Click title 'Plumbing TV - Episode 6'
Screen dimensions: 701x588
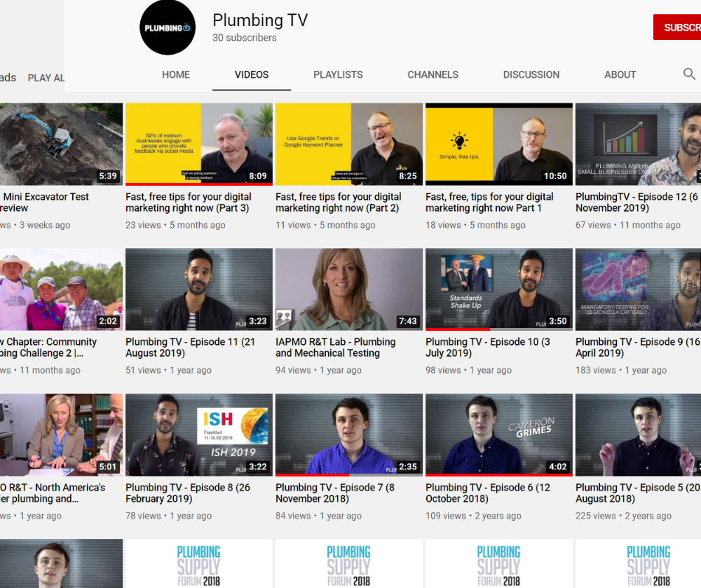click(488, 493)
